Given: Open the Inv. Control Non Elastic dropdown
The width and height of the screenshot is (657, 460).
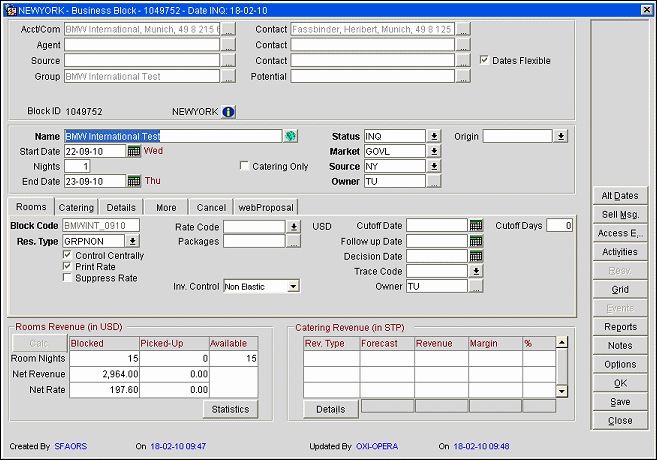Looking at the screenshot, I should (x=292, y=286).
